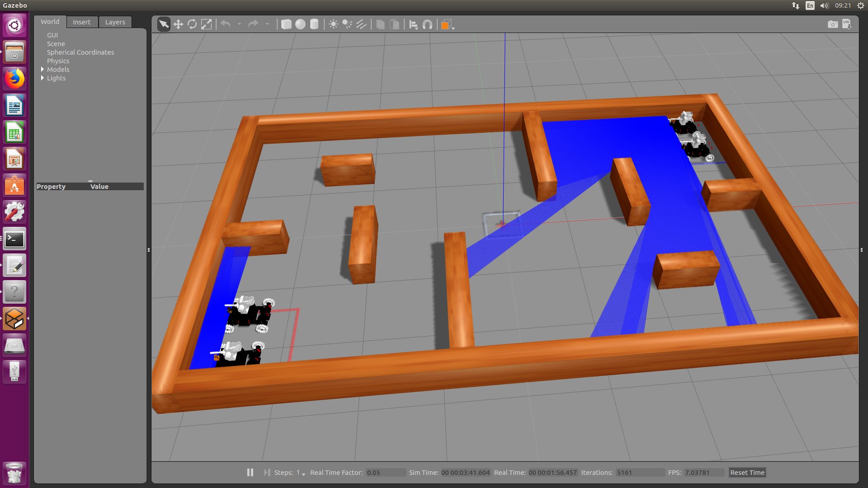
Task: Open the align tool
Action: click(413, 24)
